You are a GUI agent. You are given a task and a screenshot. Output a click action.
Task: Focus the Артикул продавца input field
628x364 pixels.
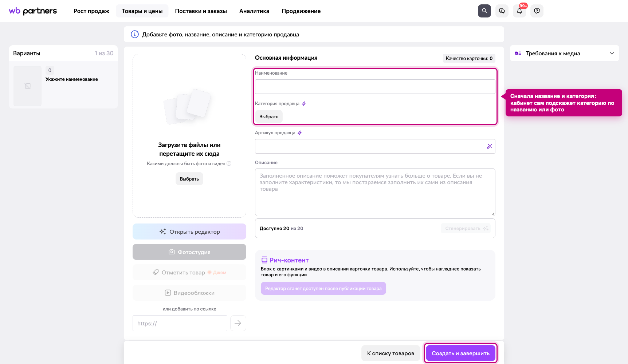[375, 146]
